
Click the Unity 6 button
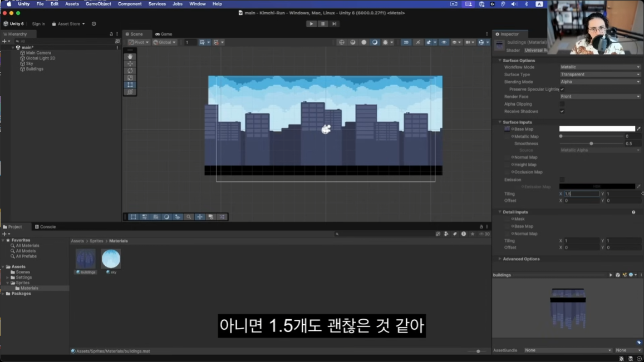tap(13, 24)
